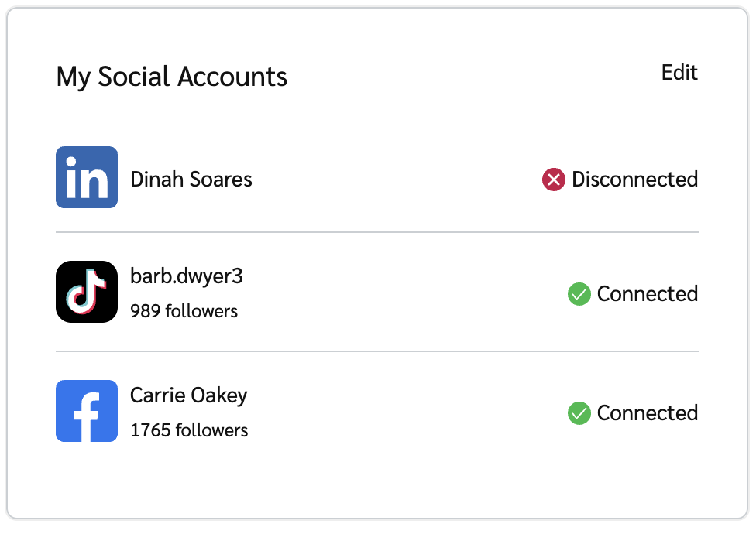
Task: Click the Facebook logo icon
Action: click(87, 411)
